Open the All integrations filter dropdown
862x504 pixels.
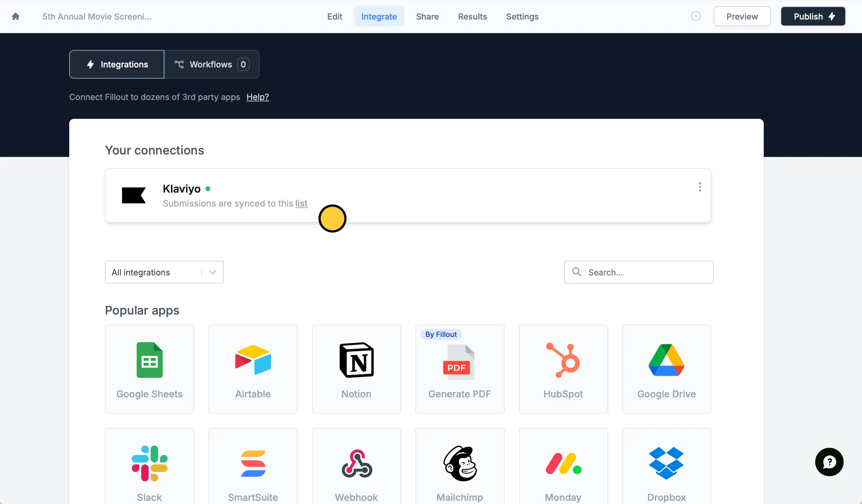click(x=164, y=272)
